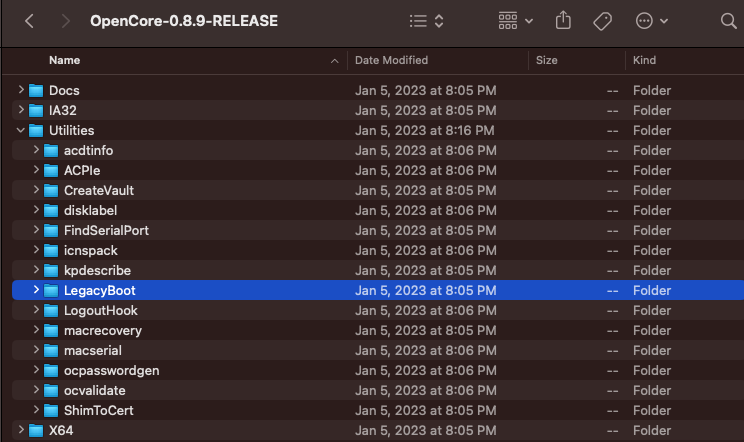Select the macrecovery folder icon

click(x=51, y=331)
